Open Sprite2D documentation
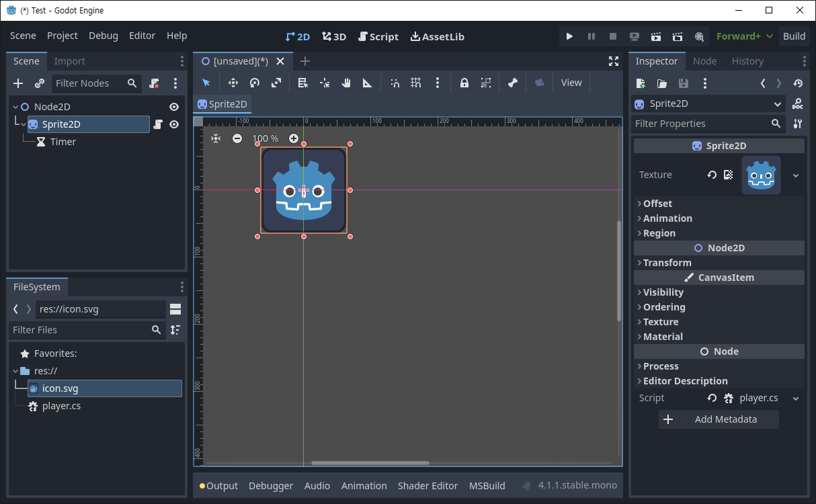This screenshot has width=816, height=504. pyautogui.click(x=798, y=103)
